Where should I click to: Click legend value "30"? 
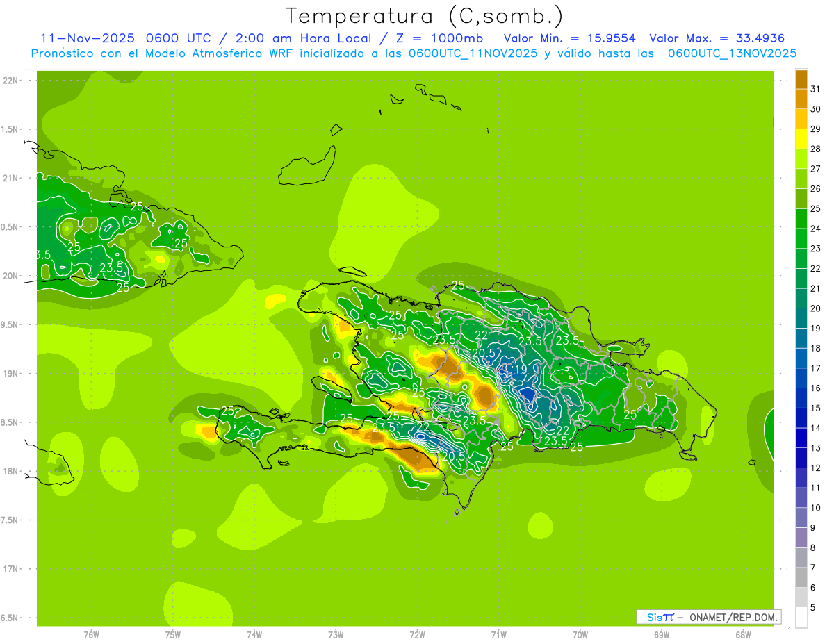click(816, 109)
